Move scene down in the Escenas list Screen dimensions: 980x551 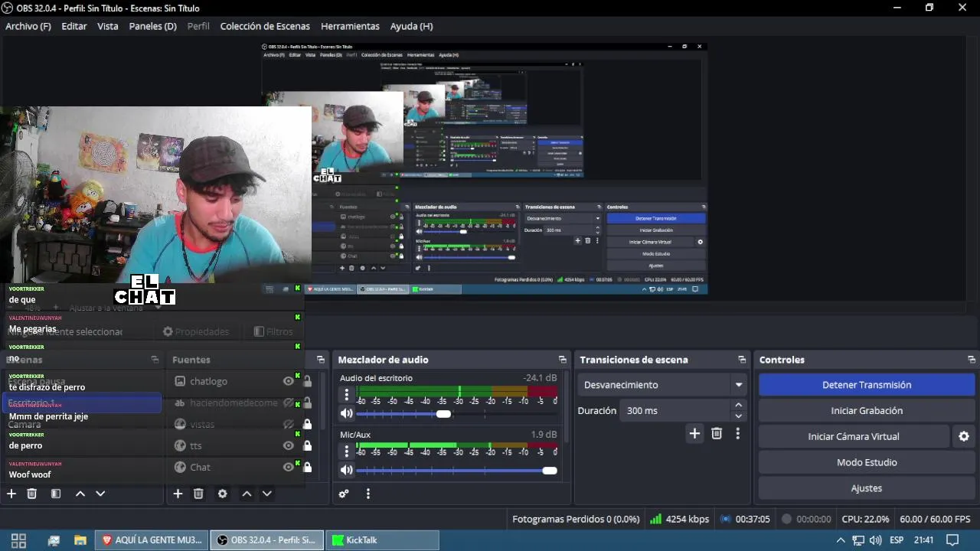[100, 494]
